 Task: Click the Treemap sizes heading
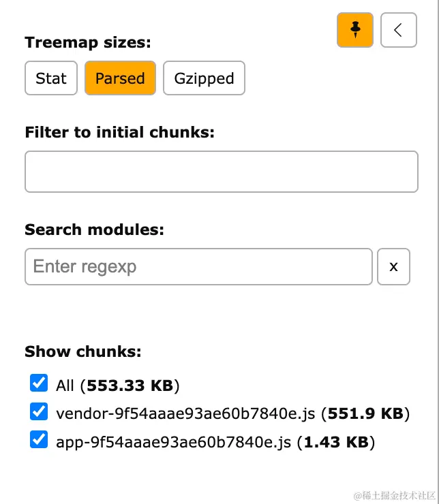click(x=87, y=43)
